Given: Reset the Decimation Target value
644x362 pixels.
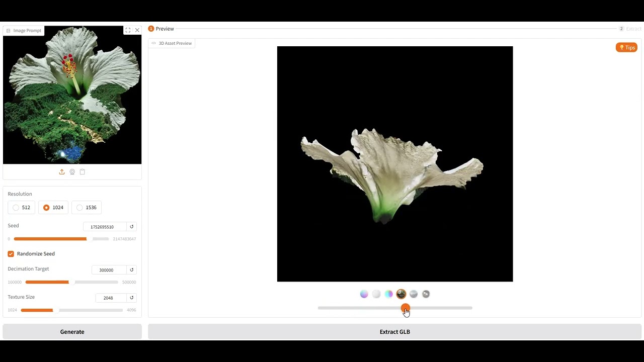Looking at the screenshot, I should [132, 270].
